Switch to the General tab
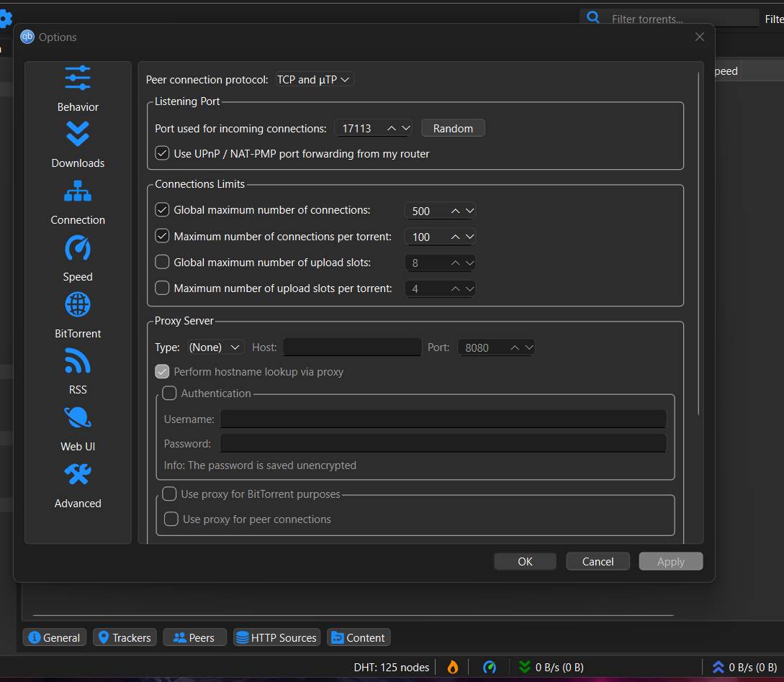The width and height of the screenshot is (784, 682). pos(55,637)
